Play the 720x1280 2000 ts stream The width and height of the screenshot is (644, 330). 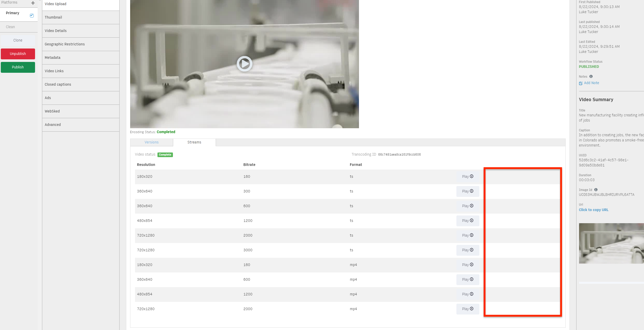point(467,235)
